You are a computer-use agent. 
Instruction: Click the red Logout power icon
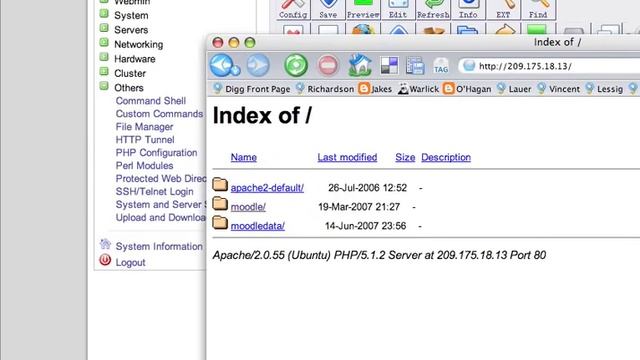[105, 260]
